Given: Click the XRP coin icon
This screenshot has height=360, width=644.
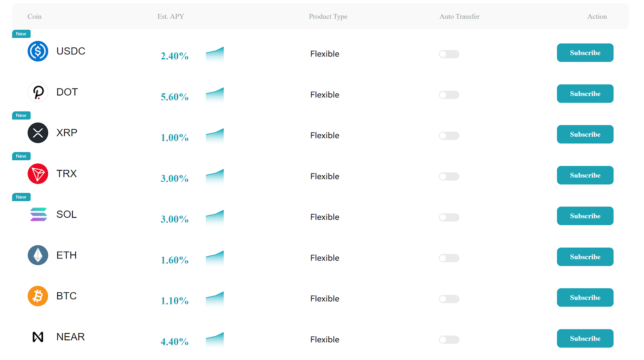Looking at the screenshot, I should 38,133.
